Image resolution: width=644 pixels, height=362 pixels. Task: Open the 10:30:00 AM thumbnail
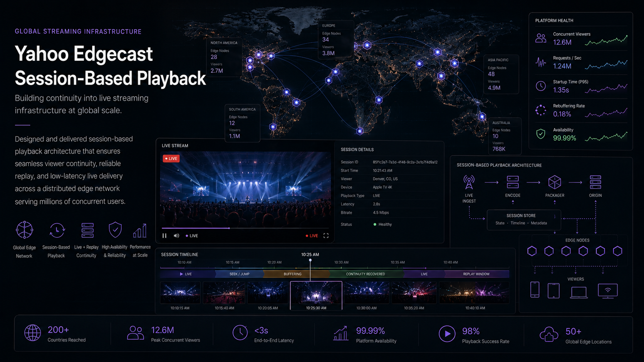click(x=366, y=293)
